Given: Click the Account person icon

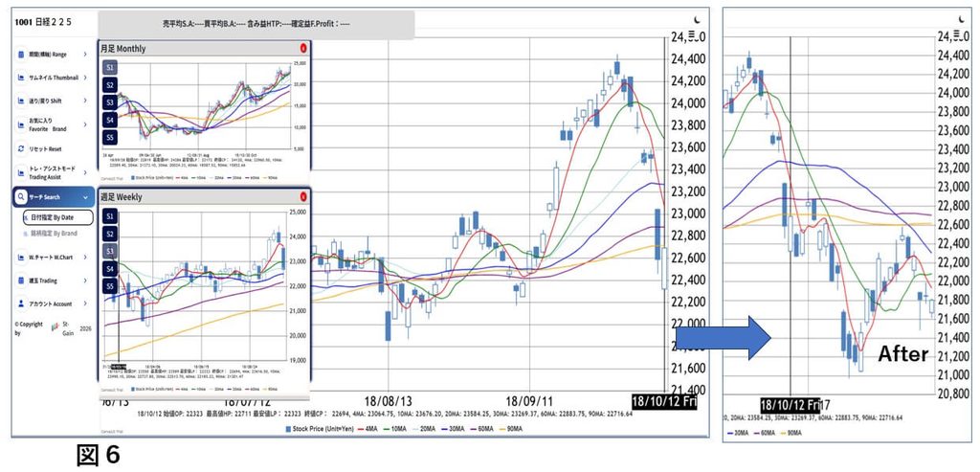Looking at the screenshot, I should click(x=21, y=303).
